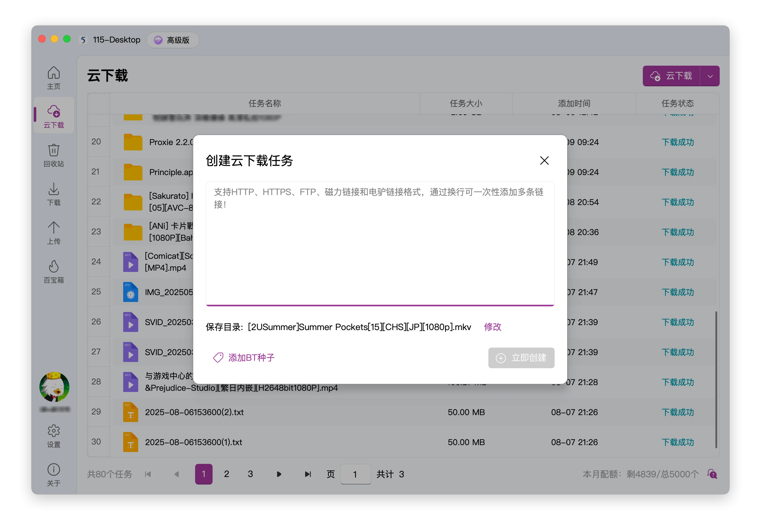Expand the 云下载 button dropdown arrow
This screenshot has width=761, height=532.
tap(710, 76)
